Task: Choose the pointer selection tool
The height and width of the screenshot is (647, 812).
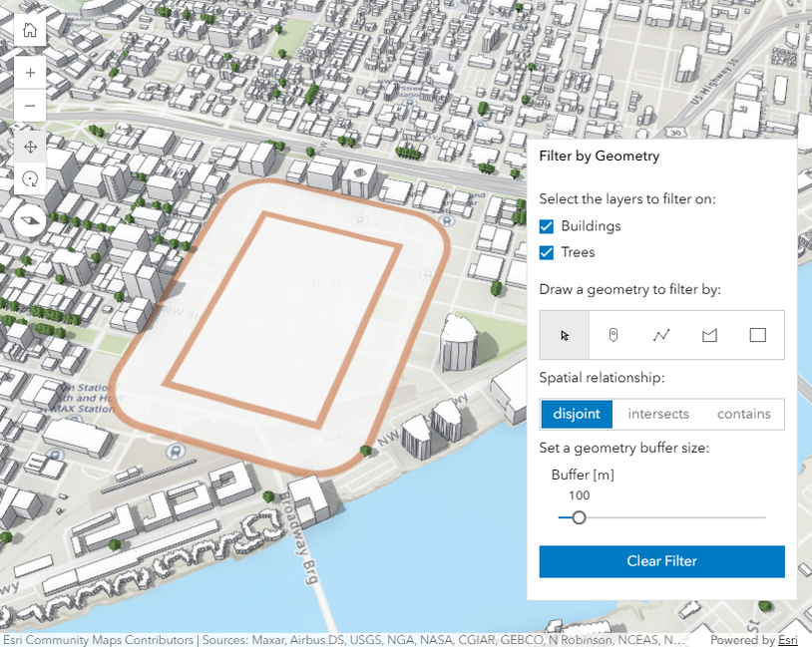Action: 565,335
